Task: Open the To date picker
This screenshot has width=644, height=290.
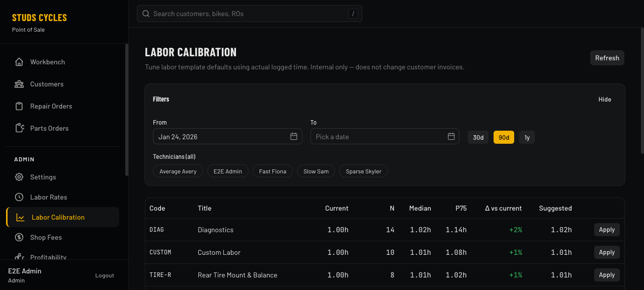Action: 385,136
